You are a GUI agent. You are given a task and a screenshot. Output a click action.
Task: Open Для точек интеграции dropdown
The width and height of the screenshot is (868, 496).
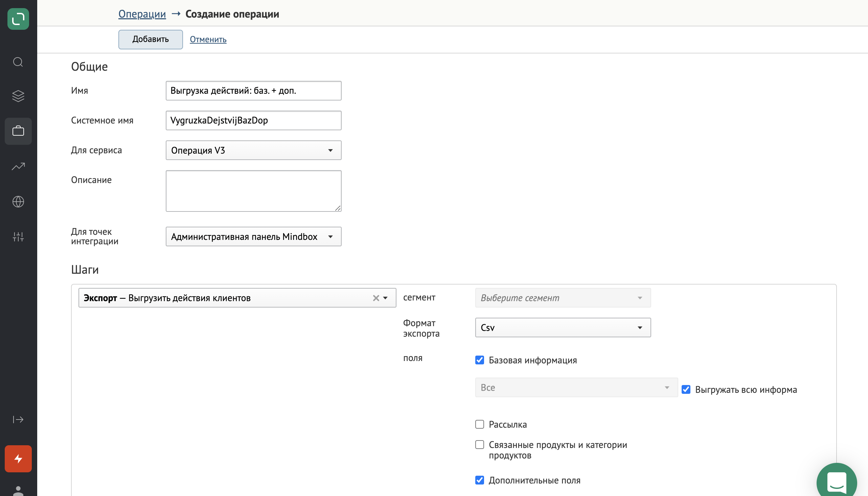[253, 236]
